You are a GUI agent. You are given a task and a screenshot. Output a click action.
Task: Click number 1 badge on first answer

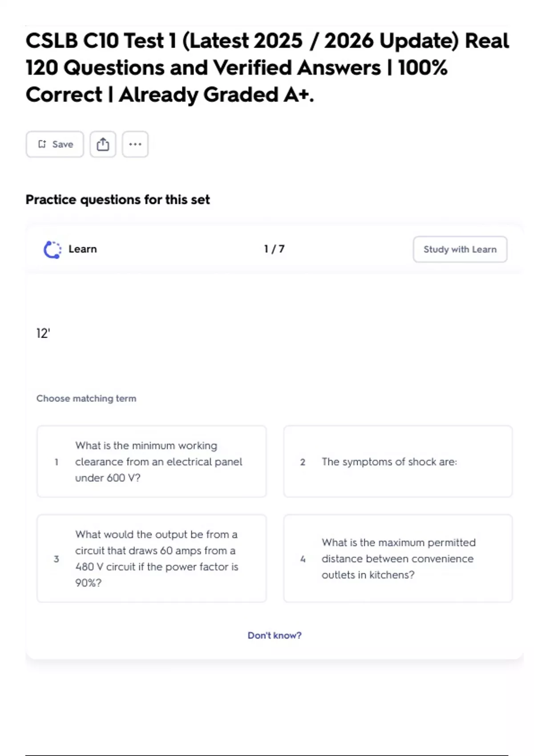[57, 462]
